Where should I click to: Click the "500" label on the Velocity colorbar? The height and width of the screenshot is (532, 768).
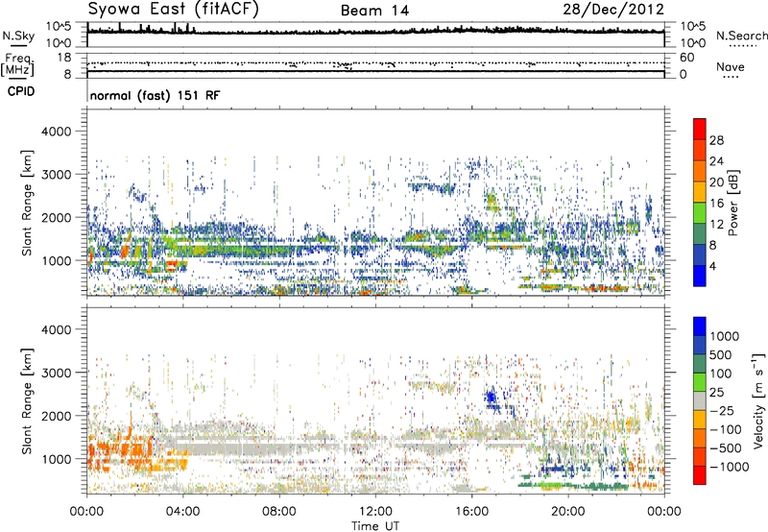[x=721, y=354]
